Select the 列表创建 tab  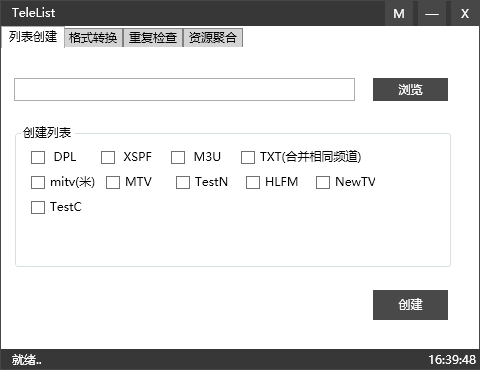pos(33,37)
